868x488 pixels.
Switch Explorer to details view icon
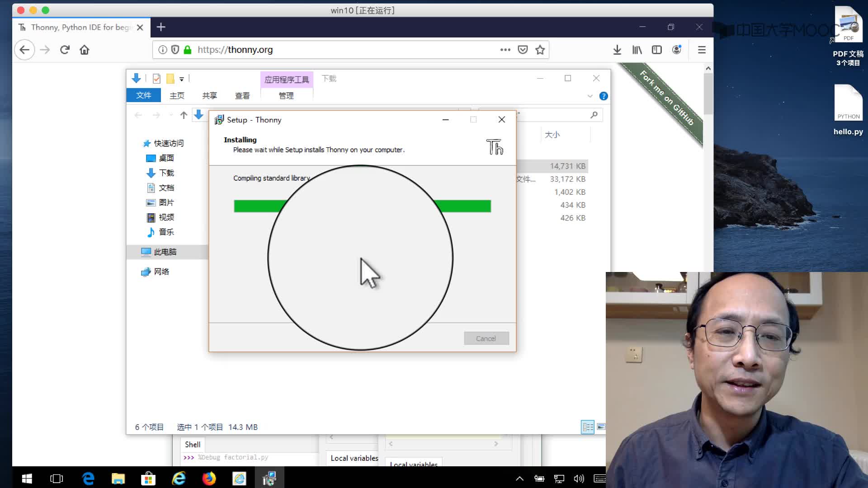click(x=588, y=427)
